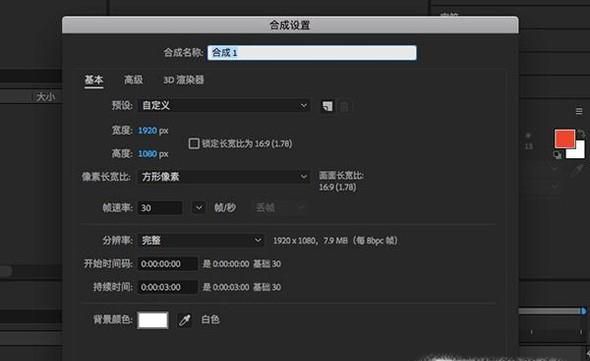
Task: Open the 预设 dropdown showing 自定义
Action: [x=224, y=106]
